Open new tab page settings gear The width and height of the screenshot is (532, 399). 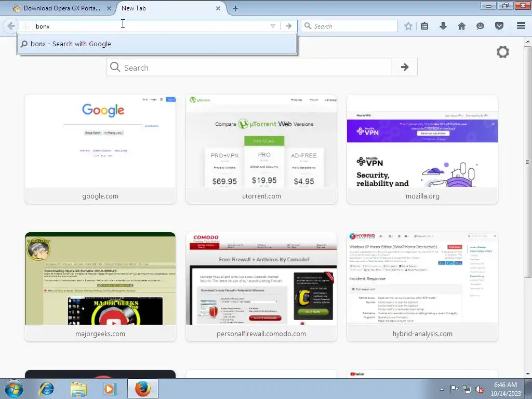(x=503, y=52)
